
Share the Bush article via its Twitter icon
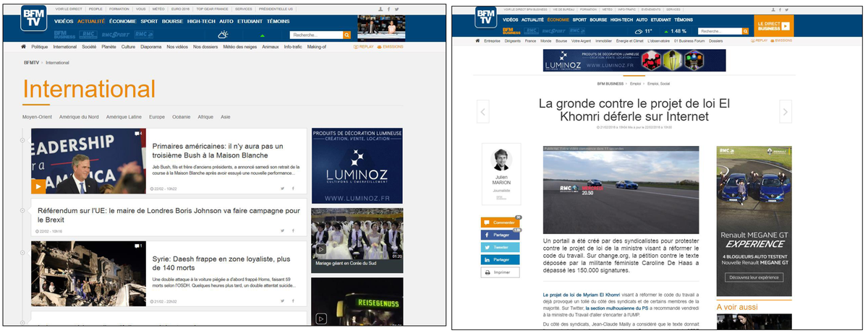pos(282,189)
